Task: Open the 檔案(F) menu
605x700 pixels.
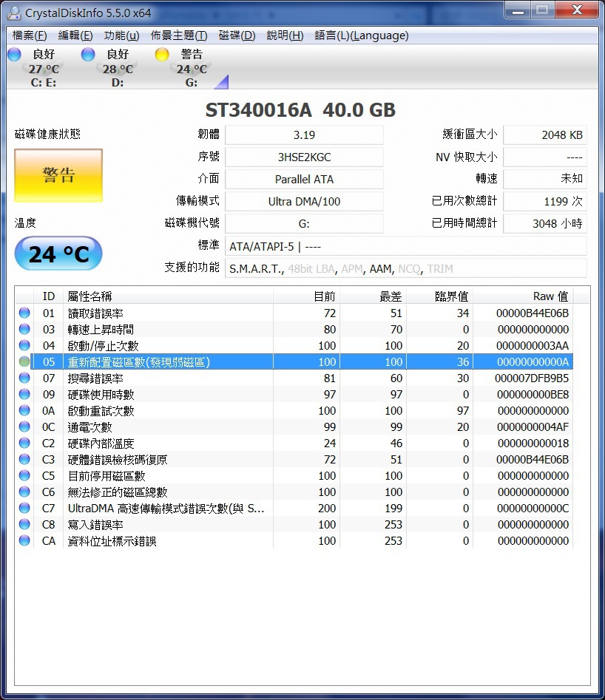Action: coord(30,35)
